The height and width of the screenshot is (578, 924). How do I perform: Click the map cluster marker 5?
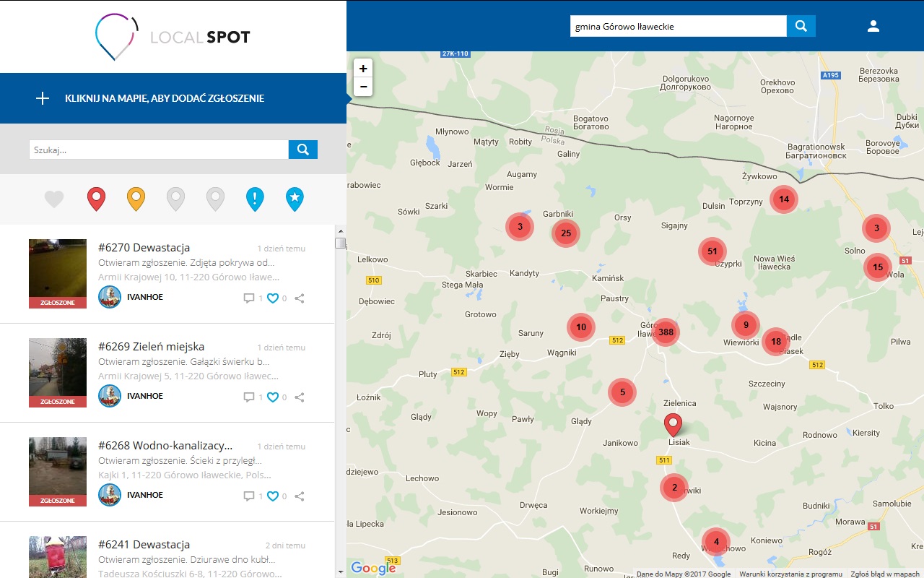point(622,393)
